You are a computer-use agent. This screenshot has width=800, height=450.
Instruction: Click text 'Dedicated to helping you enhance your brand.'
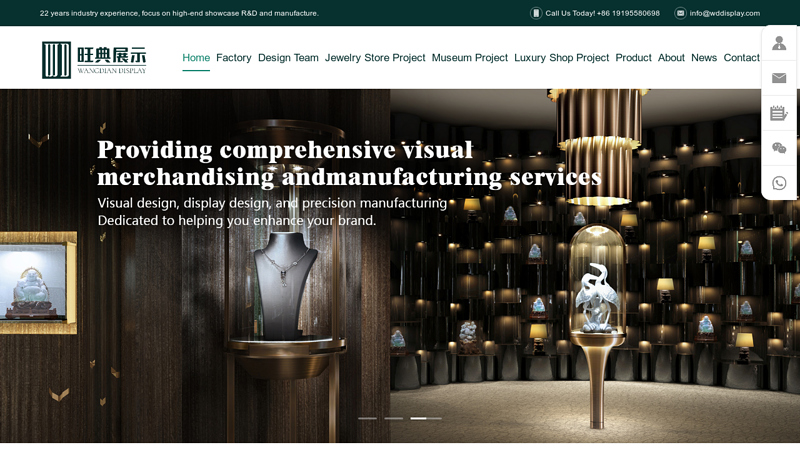(x=237, y=220)
